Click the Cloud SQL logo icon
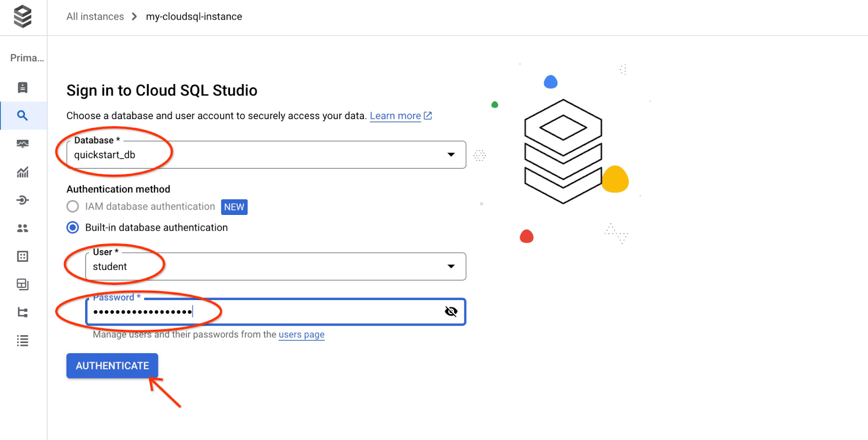This screenshot has width=868, height=440. [x=23, y=16]
